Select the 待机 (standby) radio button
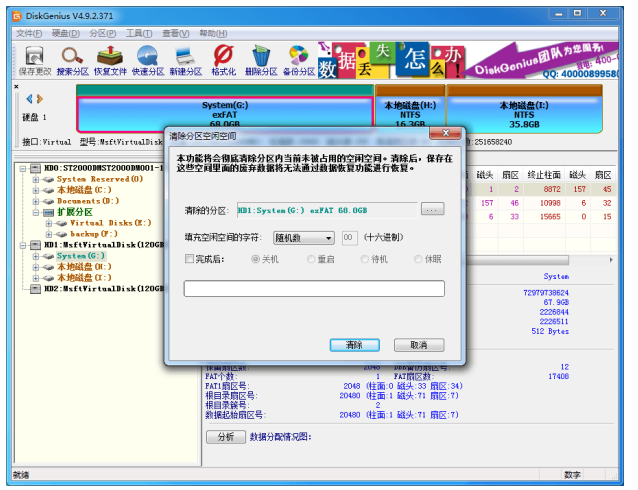The image size is (638, 490). click(365, 259)
